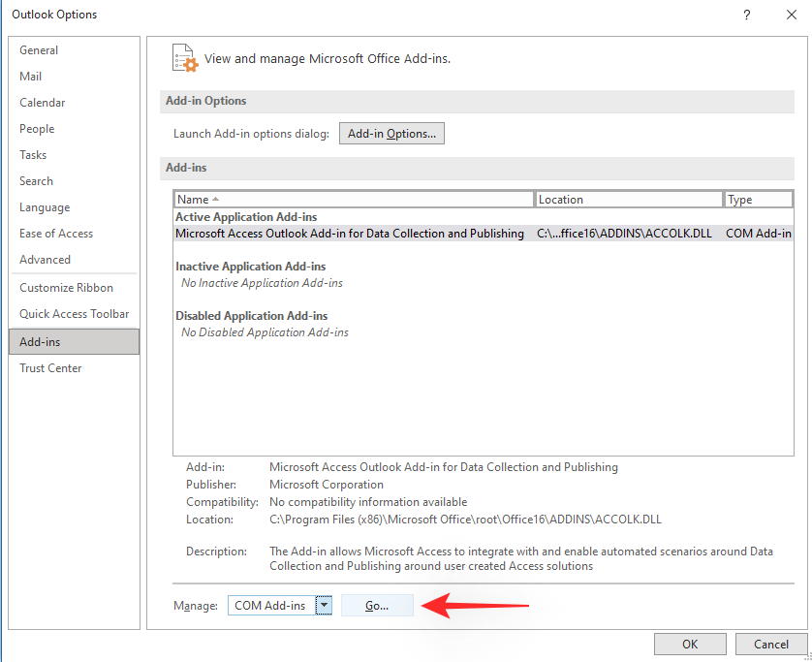Open the Calendar options category

tap(43, 103)
